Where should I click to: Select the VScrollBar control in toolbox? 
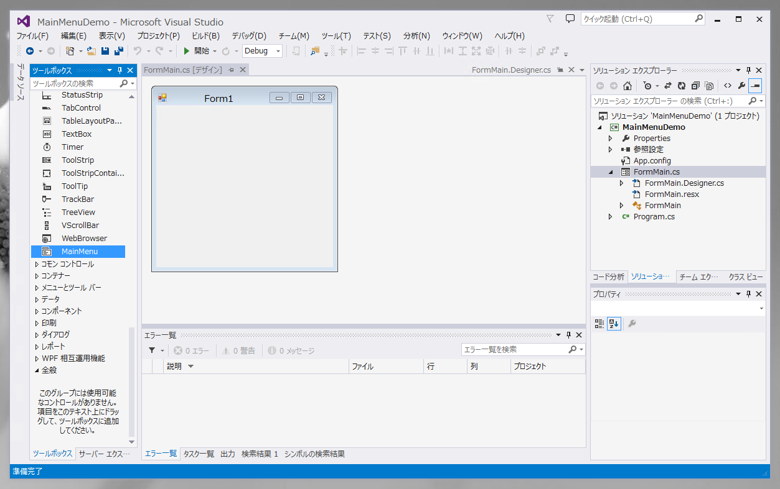pyautogui.click(x=78, y=225)
